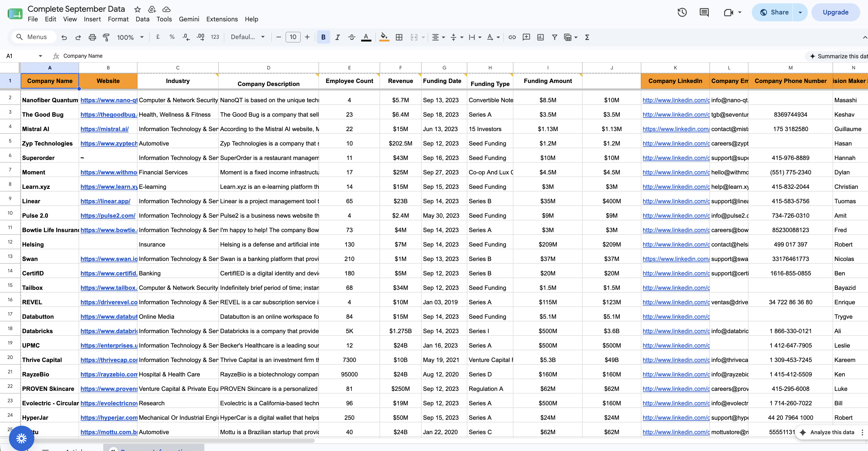
Task: Click the Move to folder icon
Action: pyautogui.click(x=152, y=9)
